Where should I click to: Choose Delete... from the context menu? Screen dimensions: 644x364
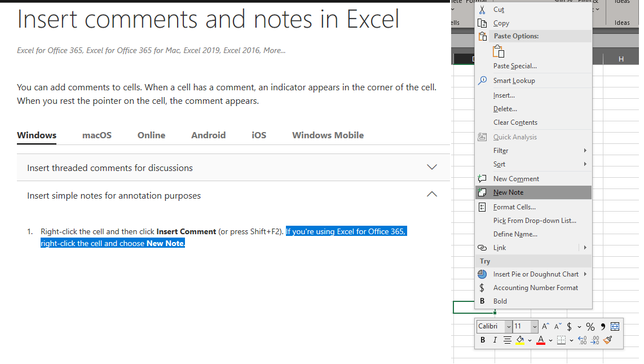click(533, 108)
